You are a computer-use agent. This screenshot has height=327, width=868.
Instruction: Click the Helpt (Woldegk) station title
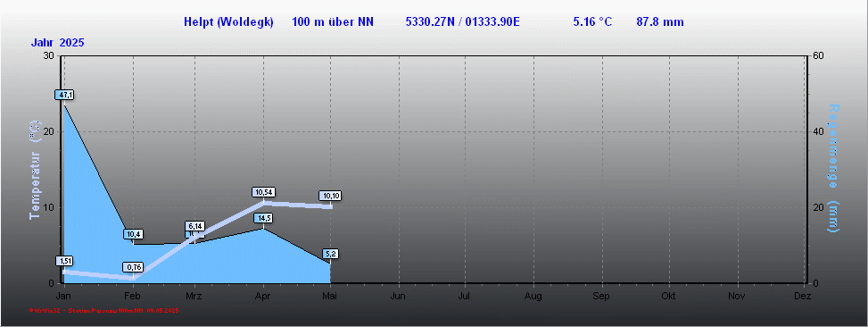click(228, 22)
